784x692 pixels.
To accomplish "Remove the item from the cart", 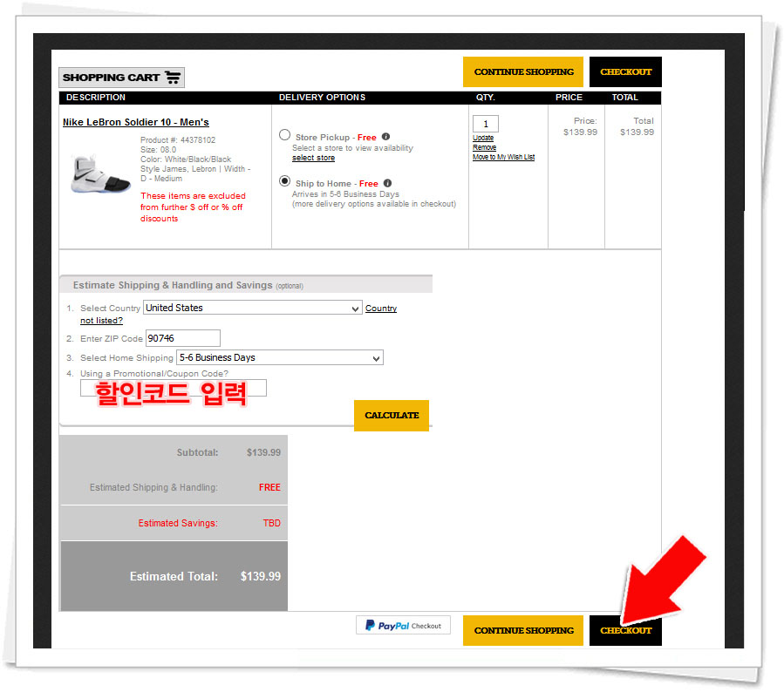I will click(x=485, y=147).
